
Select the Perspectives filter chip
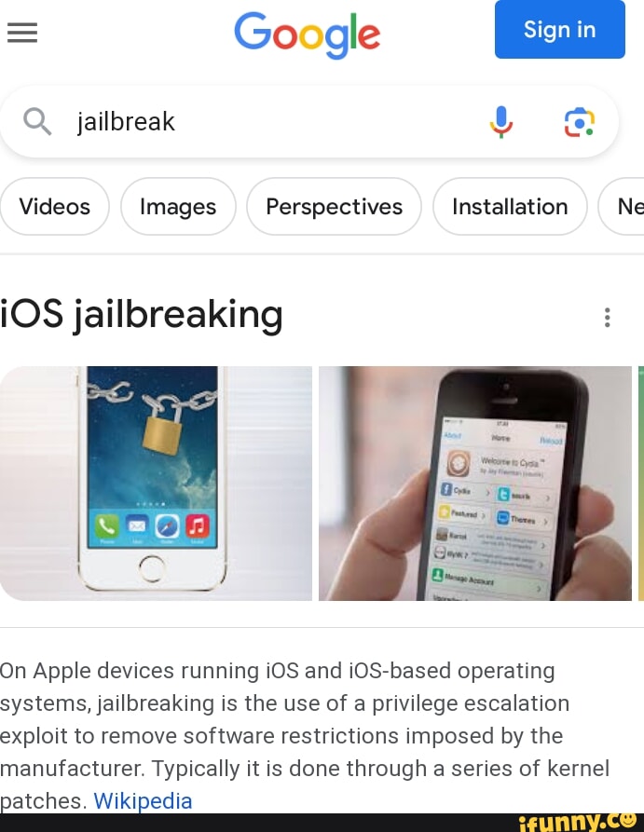(334, 207)
